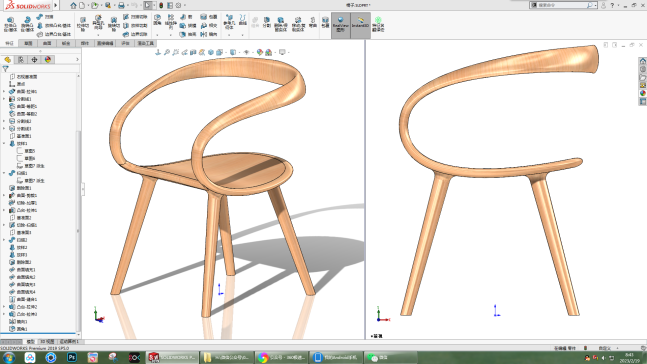Click the Extruded Cut tool
Viewport: 647px width, 364px height.
83,24
